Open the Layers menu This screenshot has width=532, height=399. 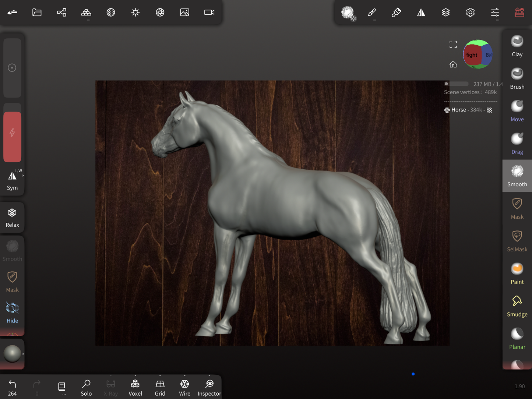[x=445, y=13]
